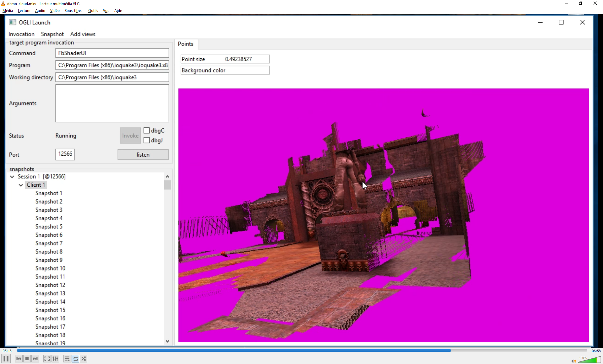Click the Port number field
Screen dimensions: 603x364
(x=65, y=154)
